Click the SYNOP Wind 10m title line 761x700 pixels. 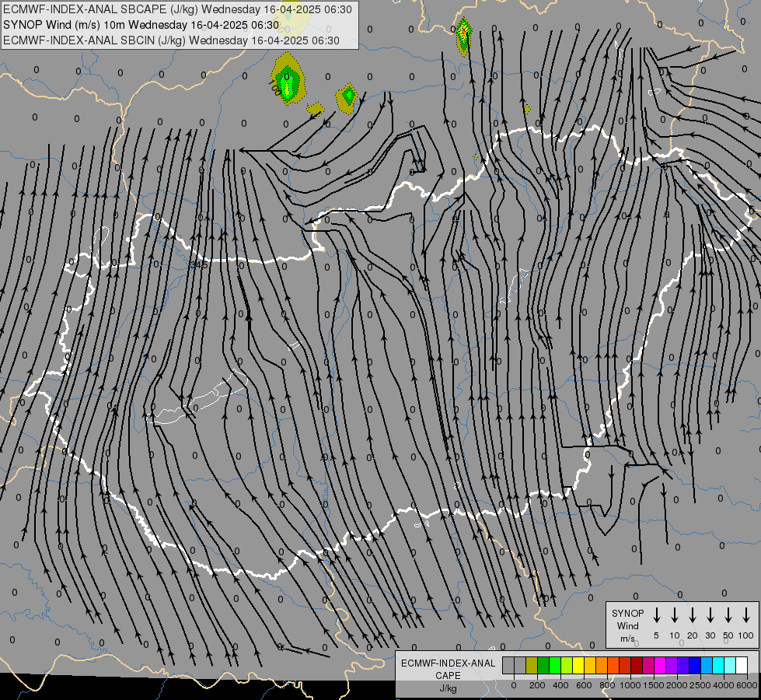coord(141,25)
